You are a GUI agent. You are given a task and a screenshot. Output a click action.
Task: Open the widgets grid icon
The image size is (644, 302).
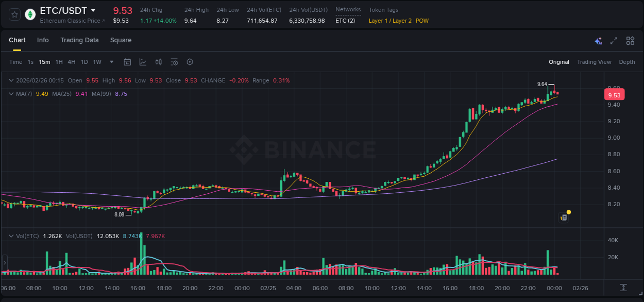pyautogui.click(x=630, y=40)
